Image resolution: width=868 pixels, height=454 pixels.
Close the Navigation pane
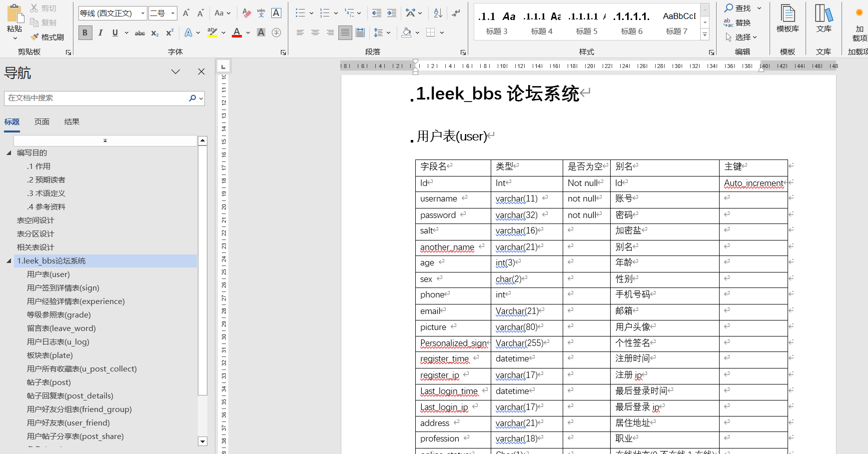tap(201, 71)
